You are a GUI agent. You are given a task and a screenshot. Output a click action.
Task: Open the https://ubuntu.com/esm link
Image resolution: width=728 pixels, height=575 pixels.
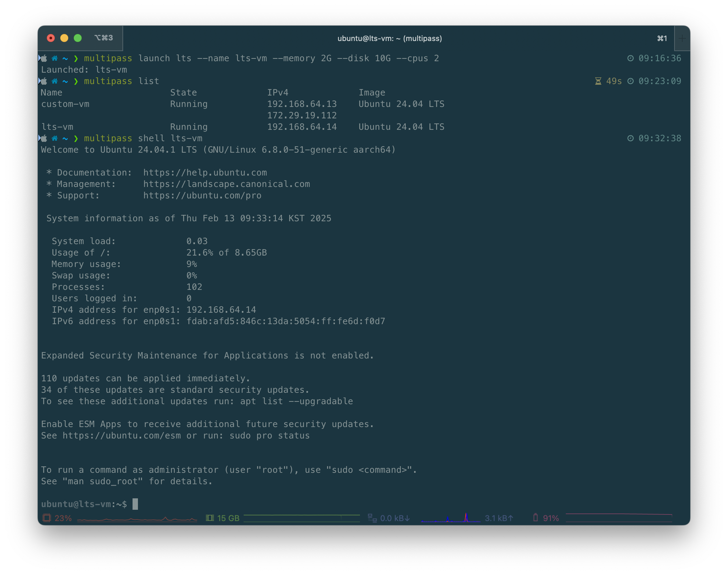coord(121,436)
